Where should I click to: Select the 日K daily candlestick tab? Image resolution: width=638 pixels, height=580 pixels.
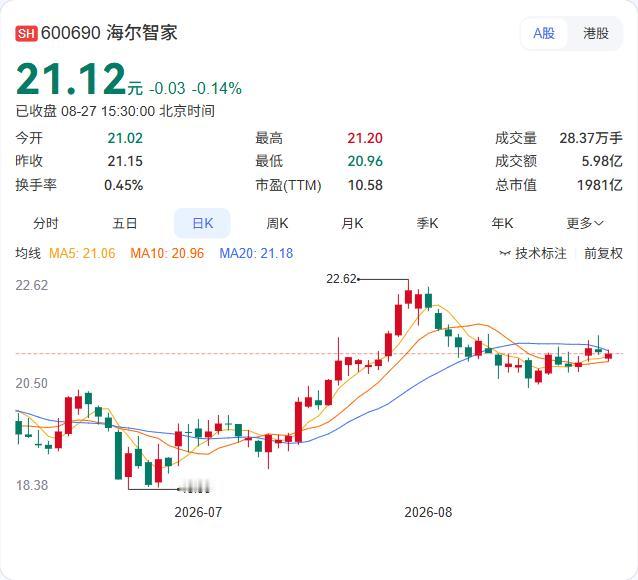click(202, 223)
